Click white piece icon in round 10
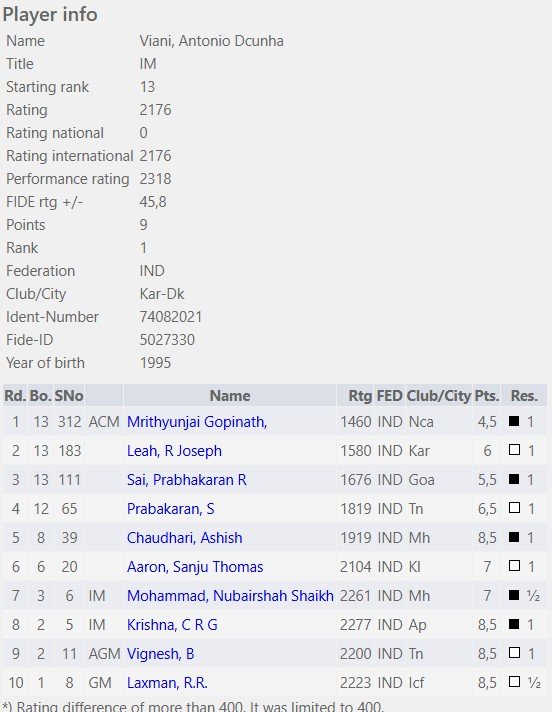552x712 pixels. (514, 682)
